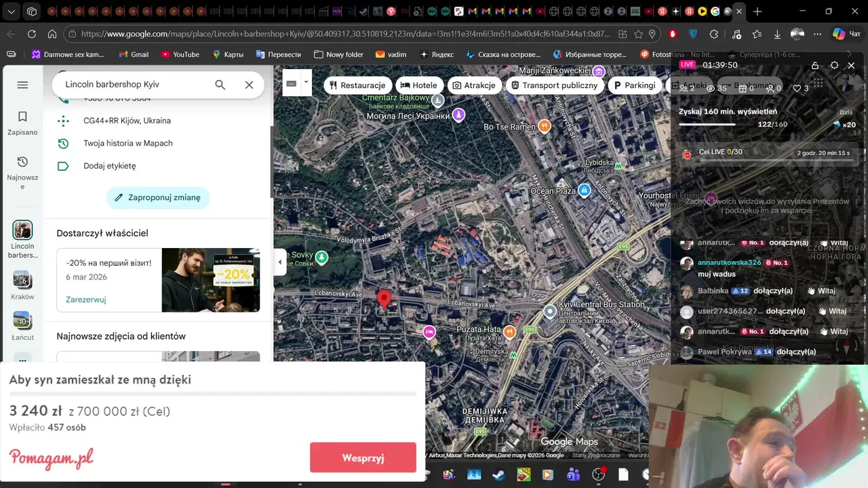Click the Demiivska metro station marker

[513, 354]
